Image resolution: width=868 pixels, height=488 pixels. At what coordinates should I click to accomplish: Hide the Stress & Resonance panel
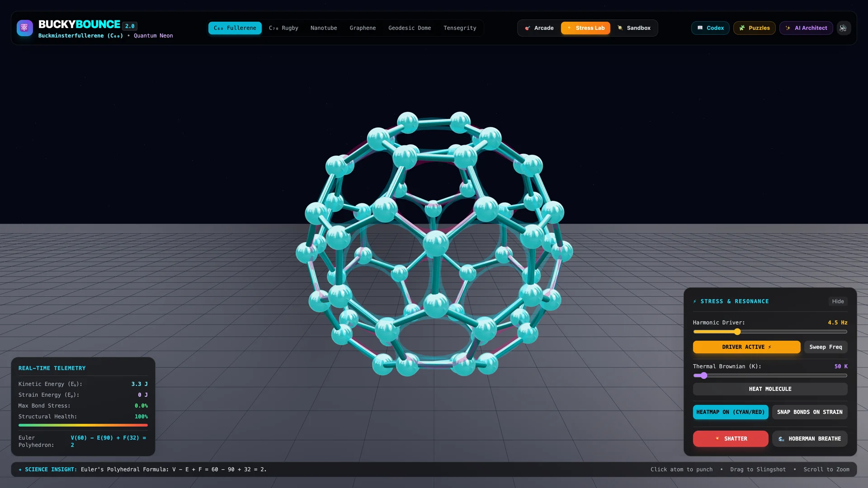click(838, 301)
